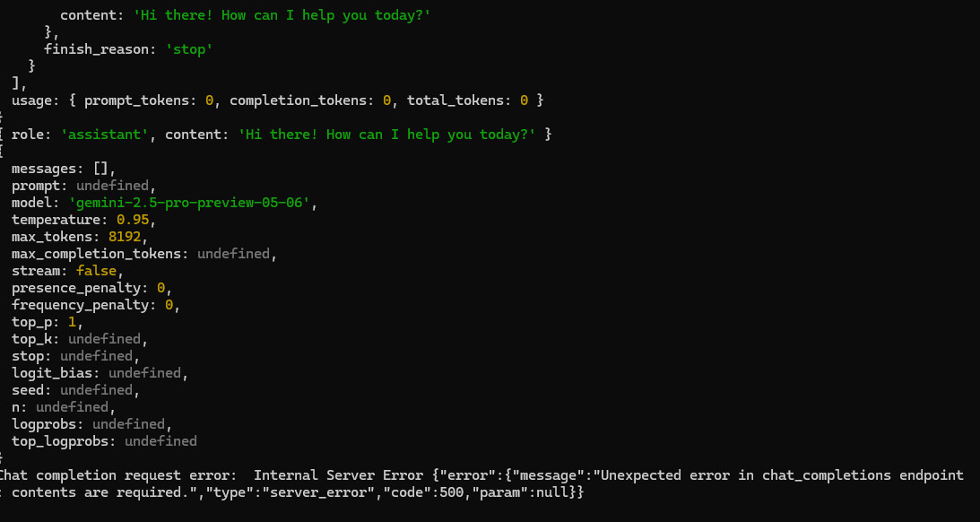Click the empty messages array brackets
Viewport: 980px width, 522px height.
104,169
